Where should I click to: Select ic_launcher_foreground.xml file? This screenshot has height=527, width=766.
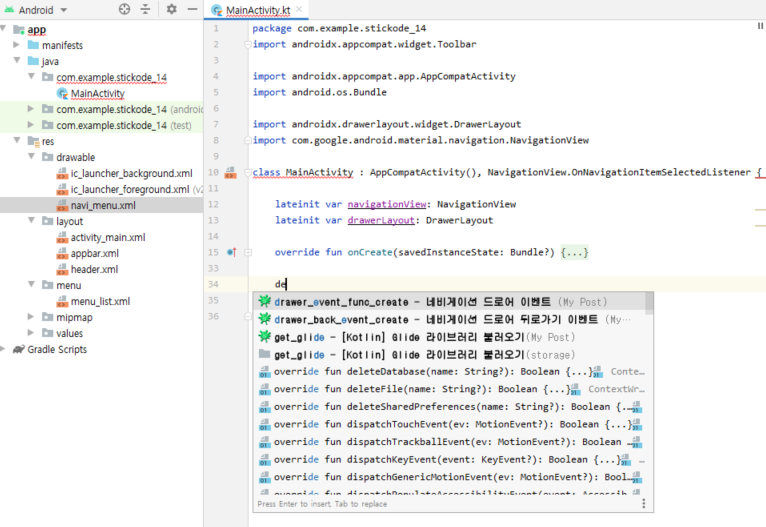[129, 190]
